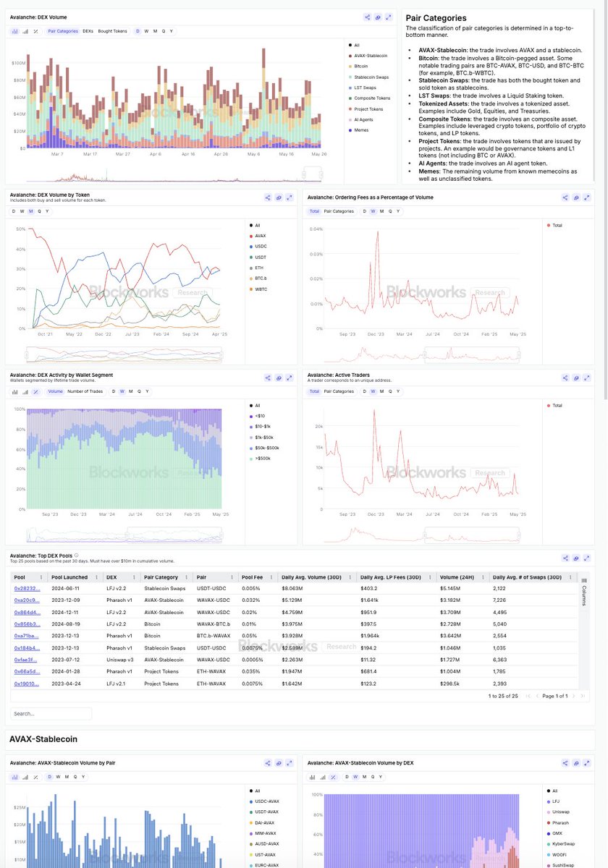Share the Active Traders chart
The width and height of the screenshot is (608, 868).
pos(565,377)
